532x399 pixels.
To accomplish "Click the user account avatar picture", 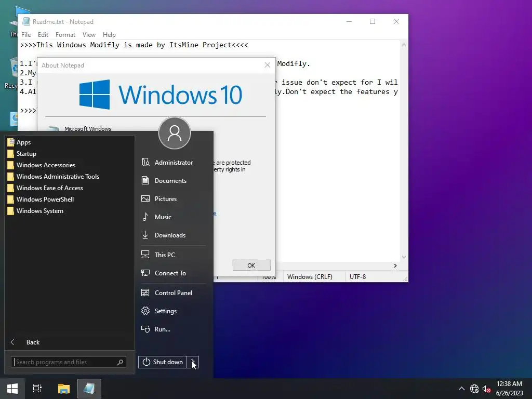I will (x=175, y=133).
